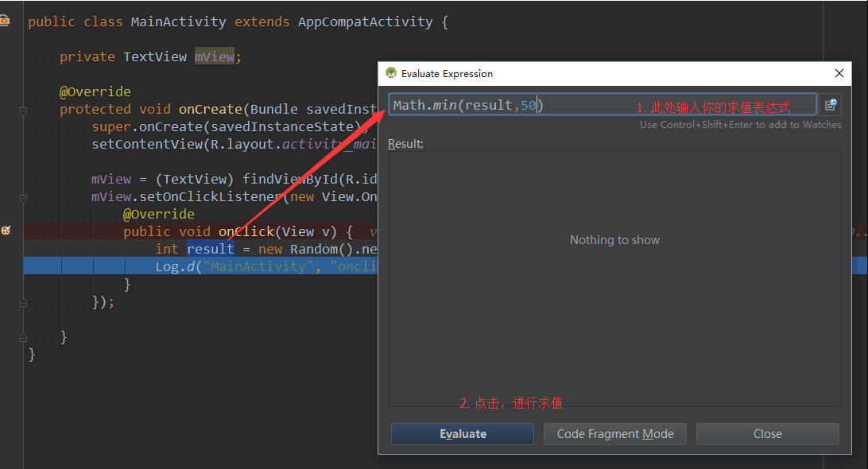Open the expand-editor icon beside the expression field

[x=830, y=105]
